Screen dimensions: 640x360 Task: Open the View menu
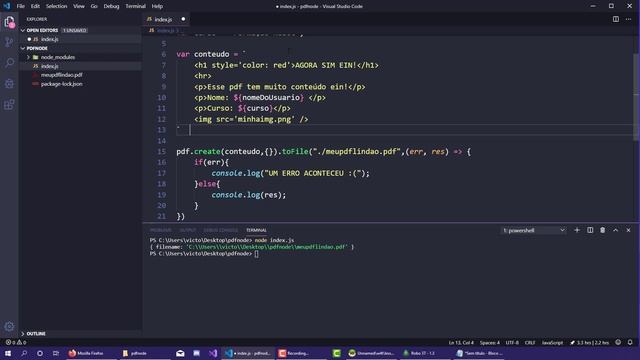(79, 6)
